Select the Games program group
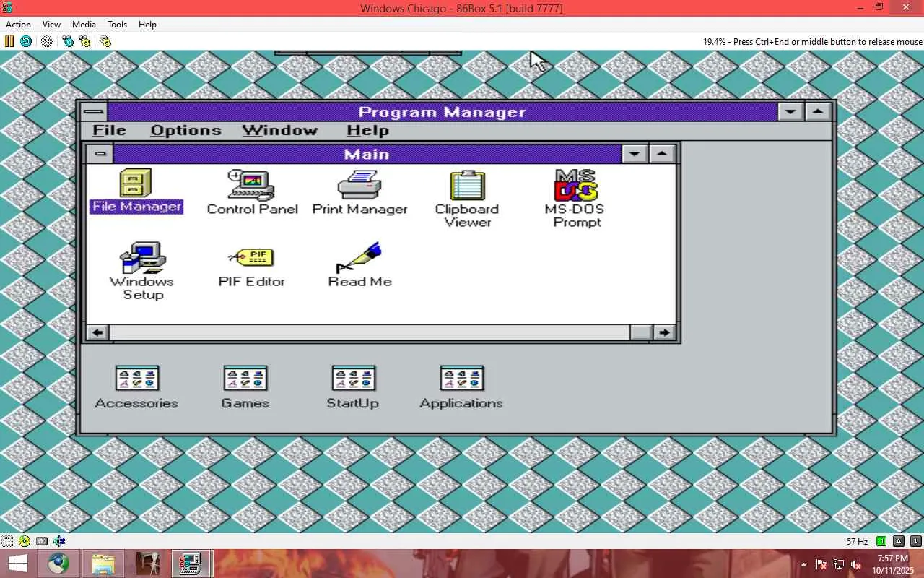Image resolution: width=924 pixels, height=578 pixels. pos(245,388)
